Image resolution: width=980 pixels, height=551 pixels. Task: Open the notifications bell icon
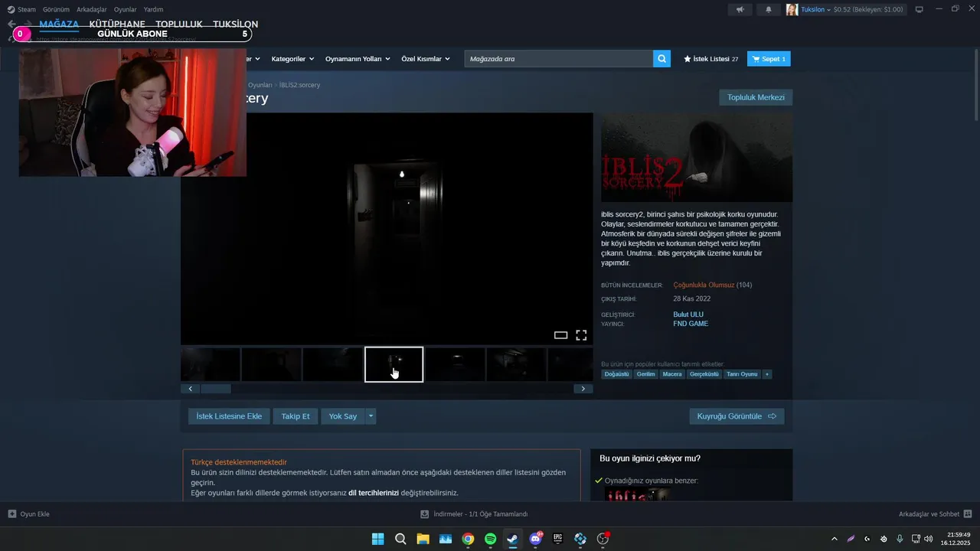point(769,9)
